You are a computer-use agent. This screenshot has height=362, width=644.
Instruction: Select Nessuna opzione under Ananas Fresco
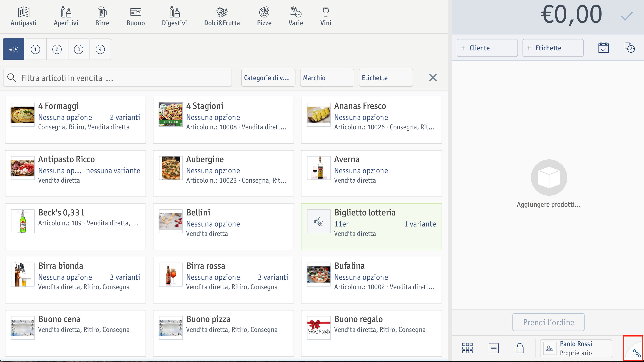click(x=361, y=117)
